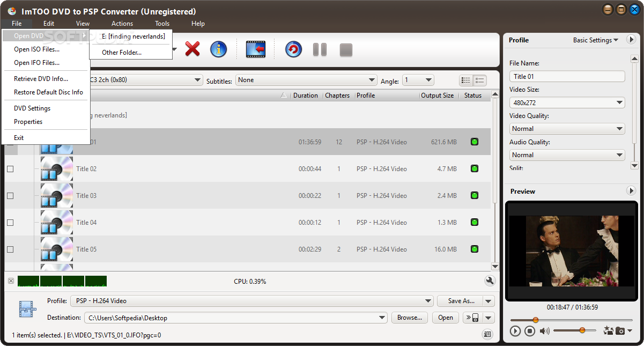Switch to the detailed list view icon
The width and height of the screenshot is (644, 346).
click(x=466, y=80)
